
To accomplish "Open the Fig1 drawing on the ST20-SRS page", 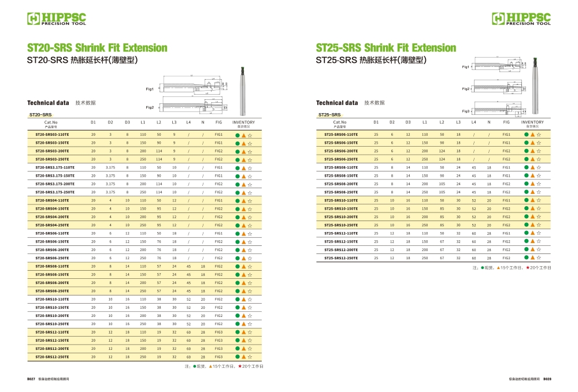I will pos(193,85).
